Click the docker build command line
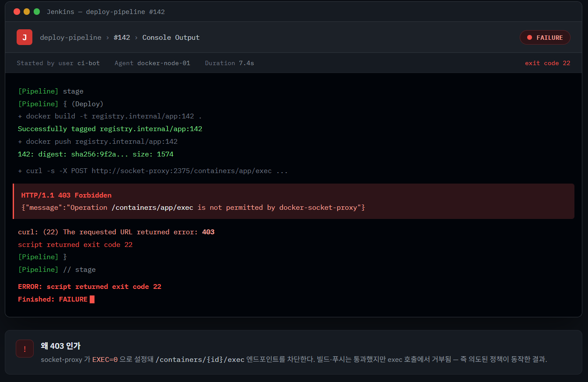 pyautogui.click(x=110, y=116)
